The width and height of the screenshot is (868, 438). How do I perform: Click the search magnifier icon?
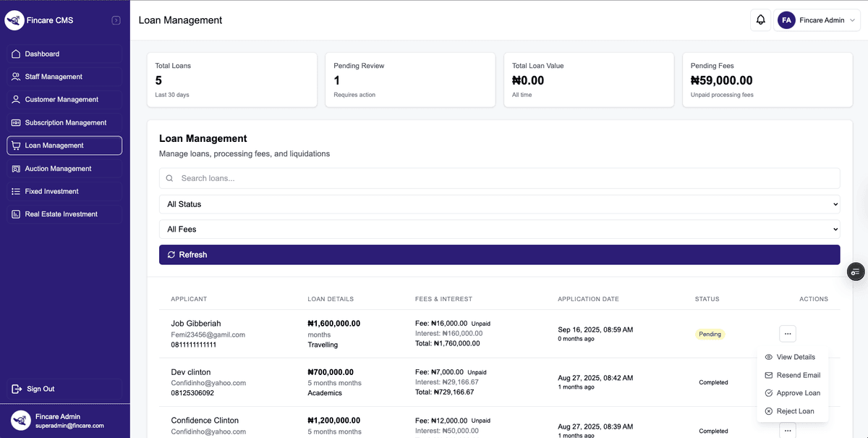pos(169,177)
